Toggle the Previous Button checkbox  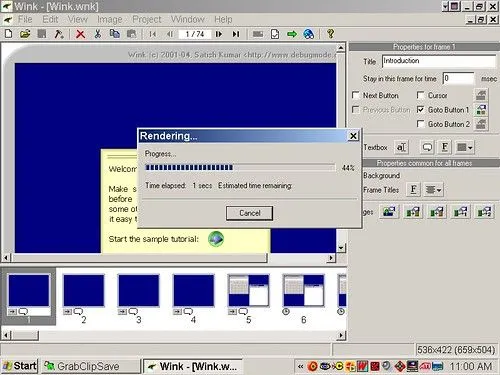pos(356,110)
